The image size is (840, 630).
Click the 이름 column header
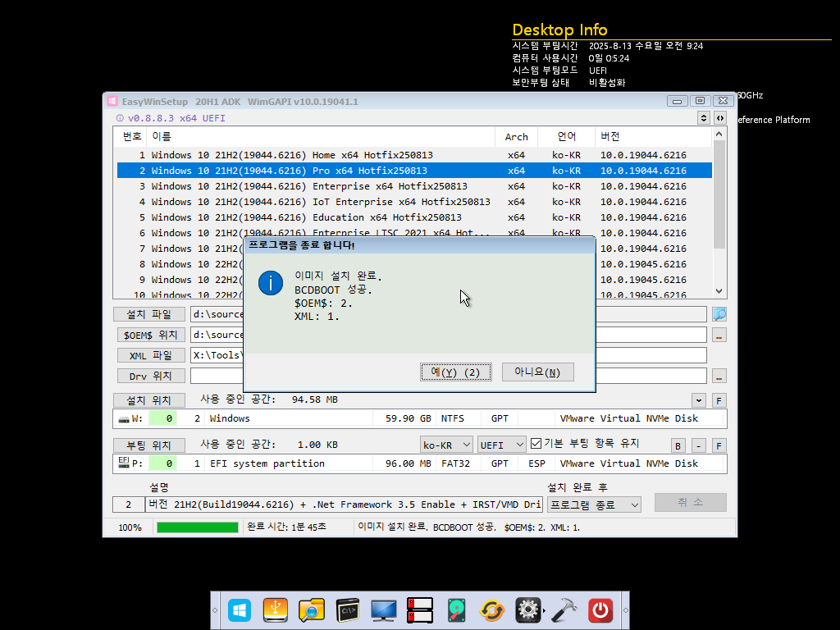point(321,137)
